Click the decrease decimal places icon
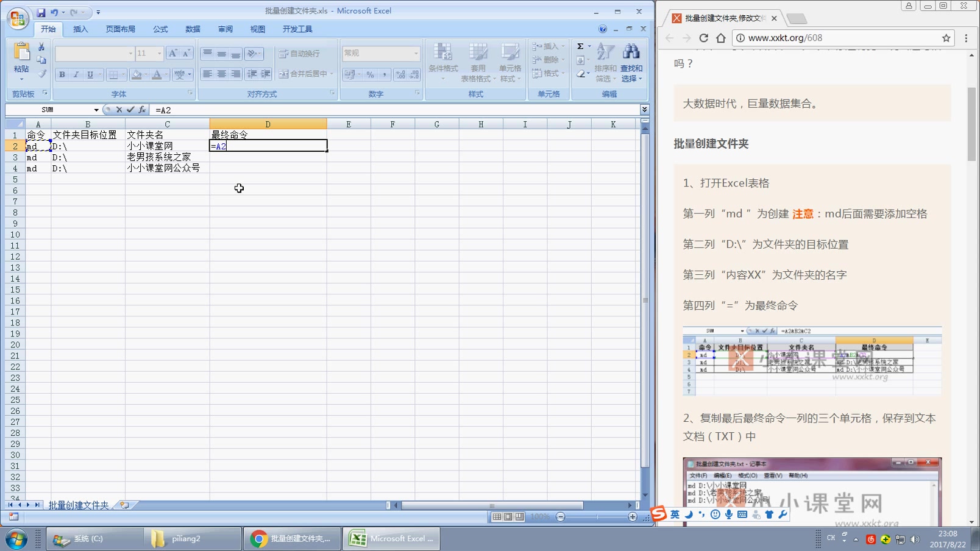The height and width of the screenshot is (551, 980). [414, 74]
